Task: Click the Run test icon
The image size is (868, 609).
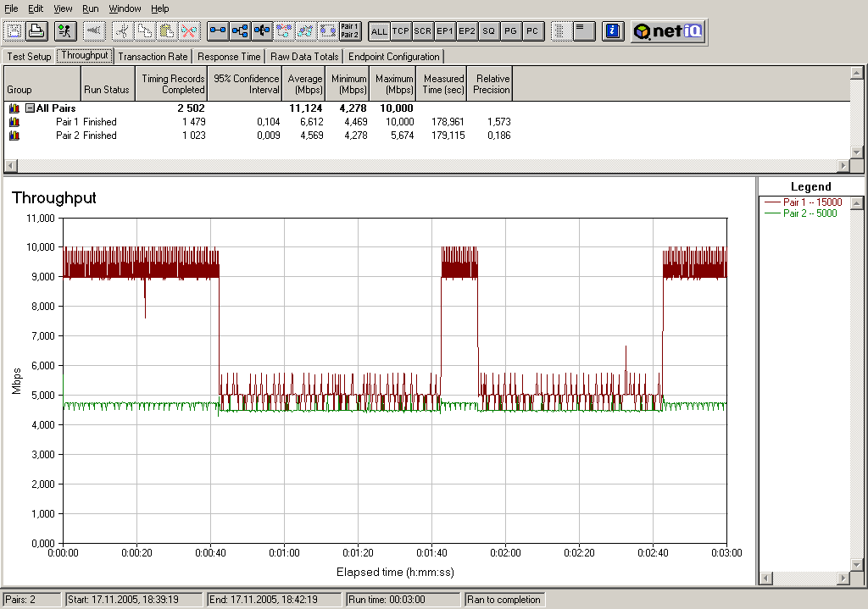Action: [x=64, y=31]
